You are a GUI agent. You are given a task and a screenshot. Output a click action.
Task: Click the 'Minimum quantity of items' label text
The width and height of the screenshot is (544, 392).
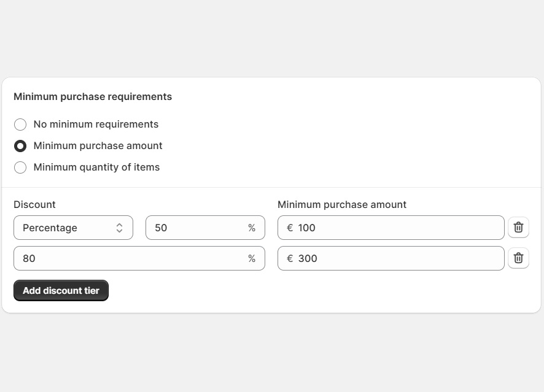pyautogui.click(x=96, y=167)
